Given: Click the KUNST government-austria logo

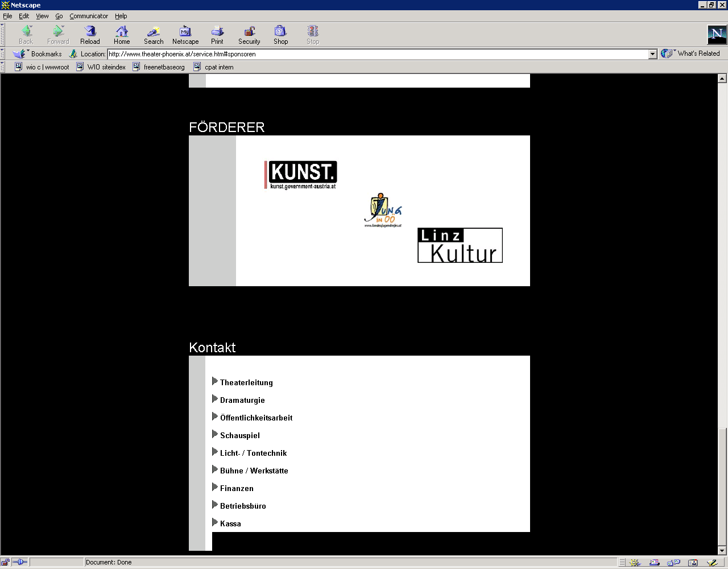Looking at the screenshot, I should 301,175.
